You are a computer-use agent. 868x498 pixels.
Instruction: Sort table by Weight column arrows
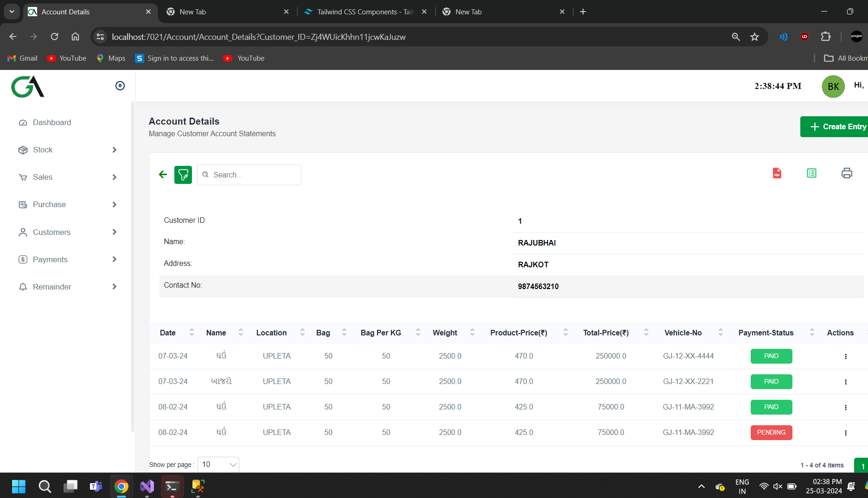pos(472,333)
